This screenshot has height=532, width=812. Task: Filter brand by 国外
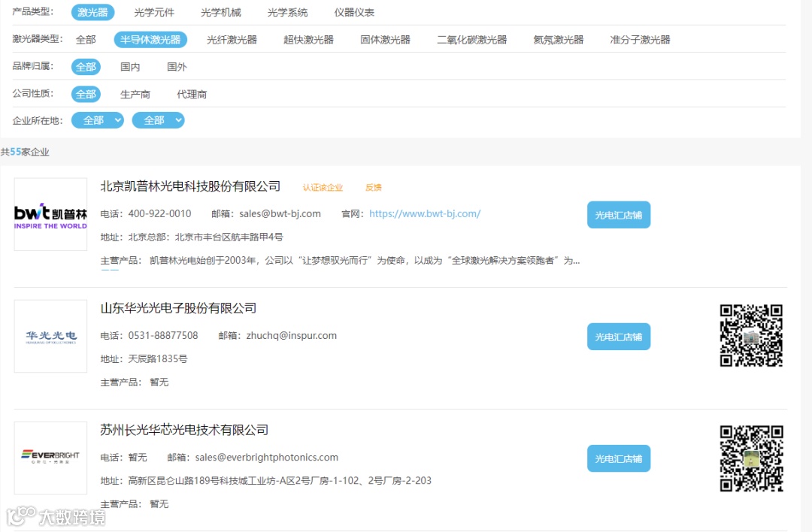click(x=177, y=67)
